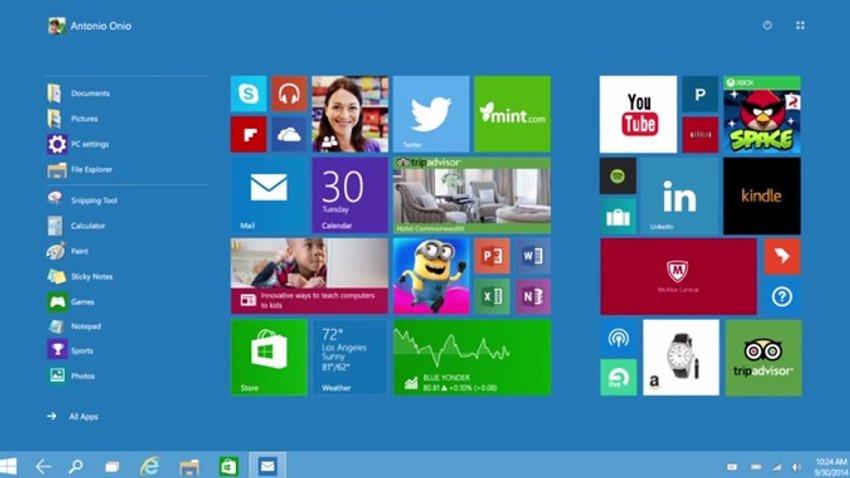The width and height of the screenshot is (850, 478).
Task: Open news tile about teaching computers
Action: 310,276
